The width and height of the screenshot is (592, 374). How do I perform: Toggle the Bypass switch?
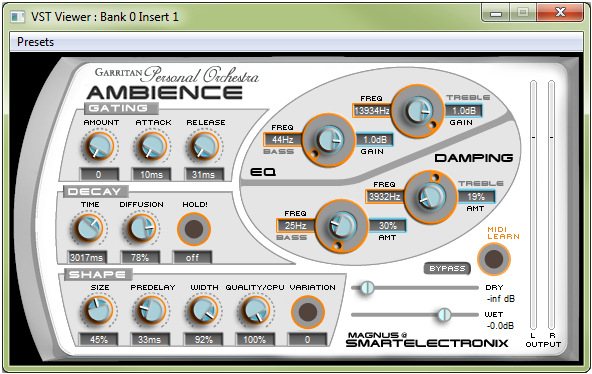tap(447, 268)
